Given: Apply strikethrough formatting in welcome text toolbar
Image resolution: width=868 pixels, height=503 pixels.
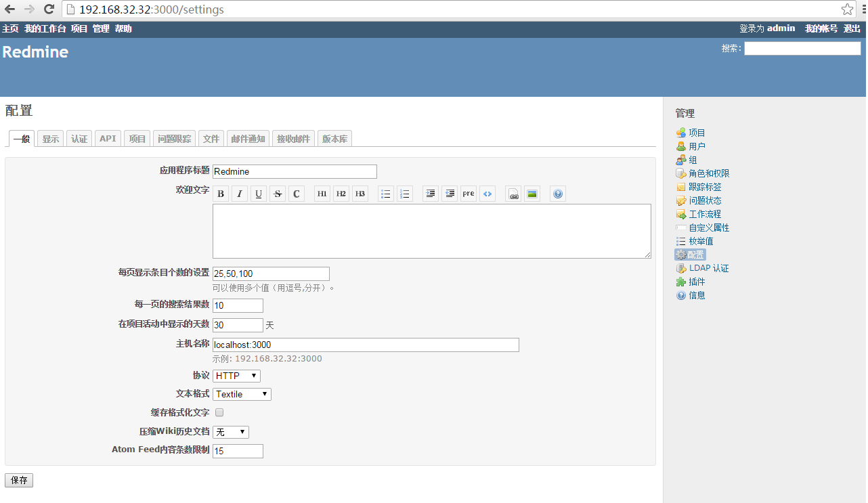Looking at the screenshot, I should click(x=278, y=194).
